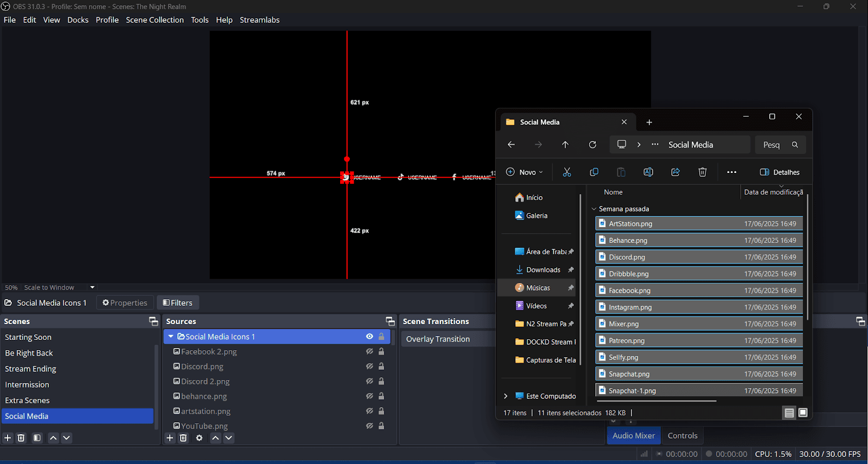Go up one folder in File Explorer
The width and height of the screenshot is (868, 464).
pyautogui.click(x=565, y=145)
